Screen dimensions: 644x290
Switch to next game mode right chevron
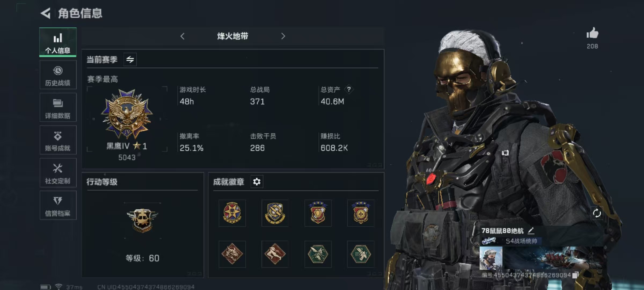[x=283, y=36]
